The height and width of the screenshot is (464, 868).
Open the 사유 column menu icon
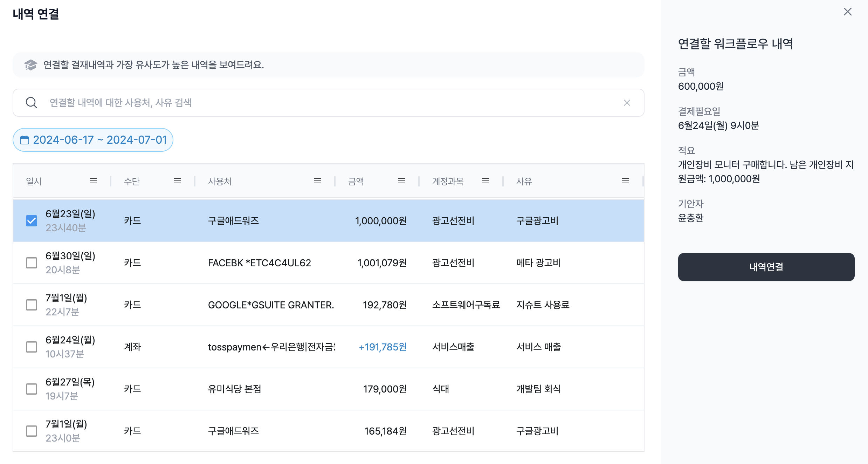tap(625, 181)
